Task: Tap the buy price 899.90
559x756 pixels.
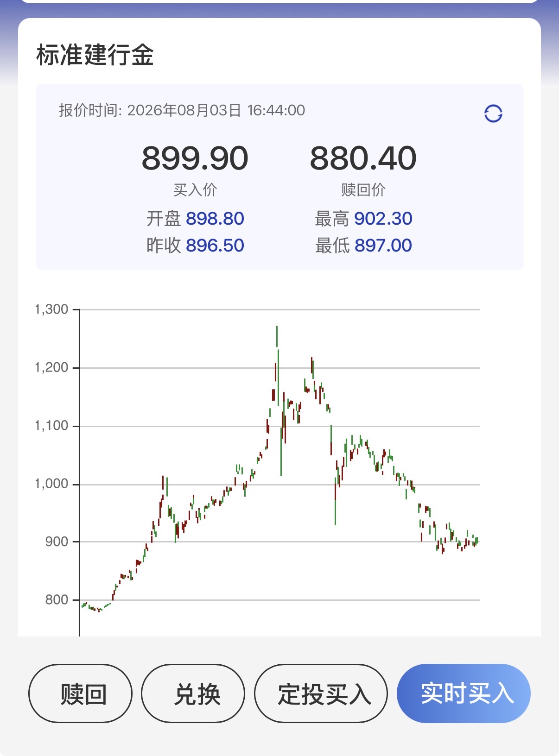Action: point(195,158)
